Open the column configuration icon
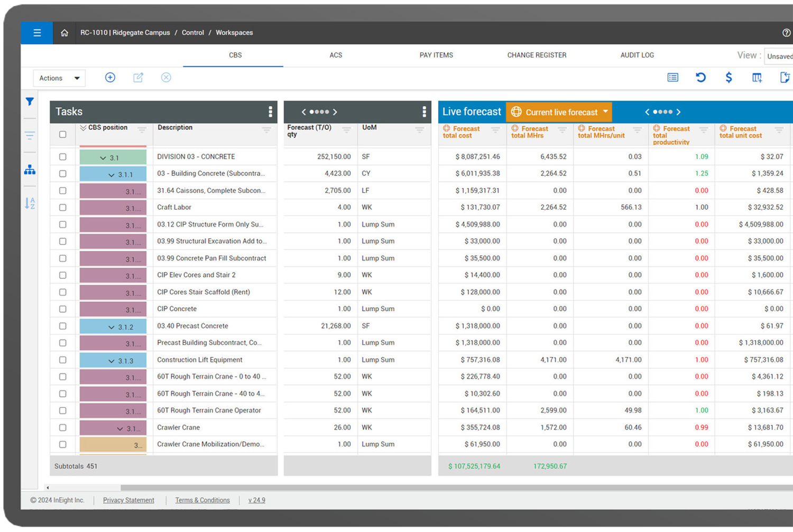 pos(757,78)
